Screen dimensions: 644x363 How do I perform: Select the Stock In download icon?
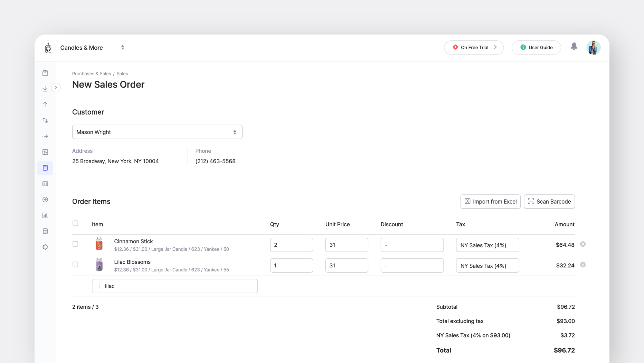coord(45,89)
